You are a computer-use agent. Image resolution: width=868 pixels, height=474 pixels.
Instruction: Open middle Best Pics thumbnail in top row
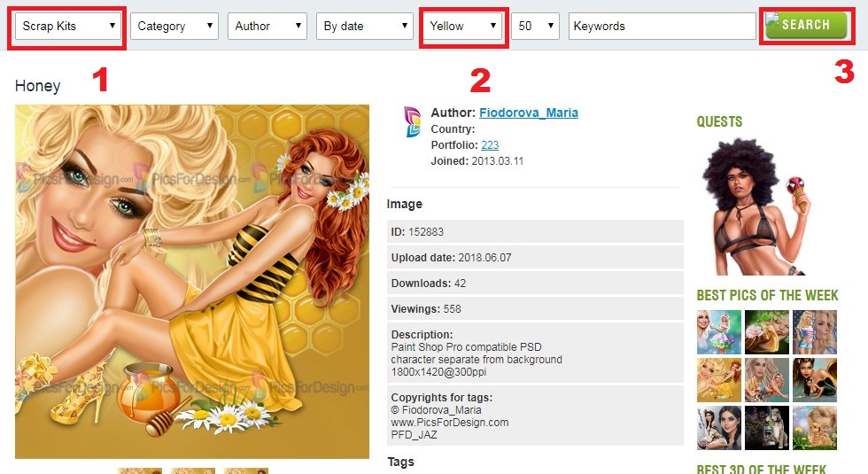[767, 332]
